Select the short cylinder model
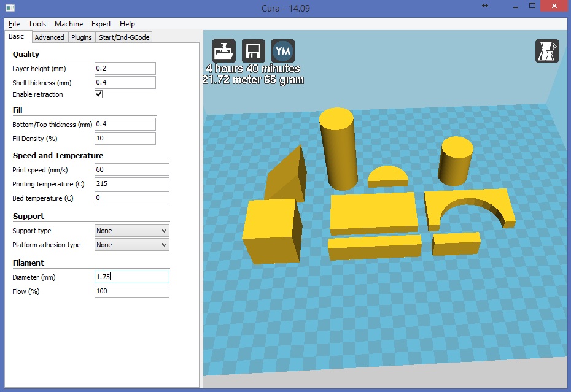The height and width of the screenshot is (392, 571). click(x=456, y=161)
